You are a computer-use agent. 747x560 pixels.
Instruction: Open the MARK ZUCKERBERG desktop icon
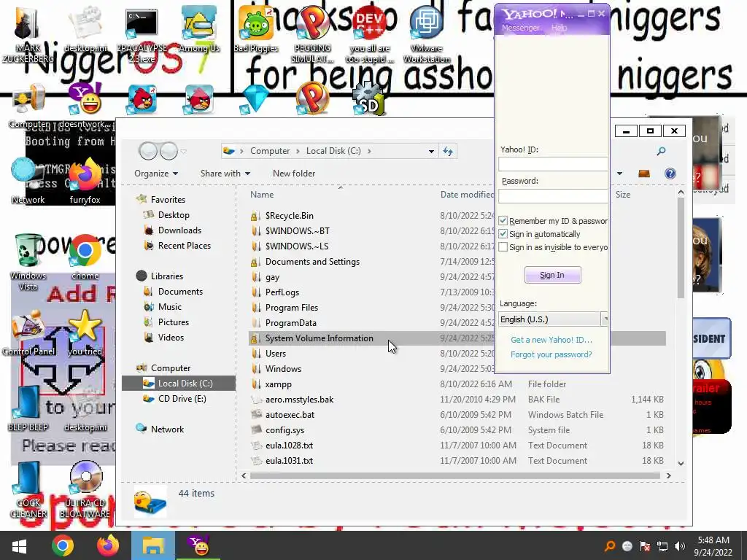[28, 34]
